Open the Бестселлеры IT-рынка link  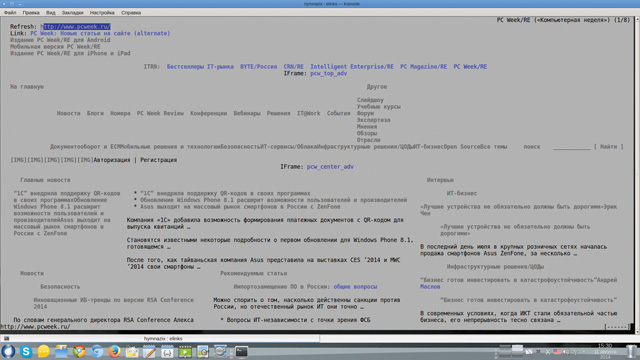tap(200, 67)
